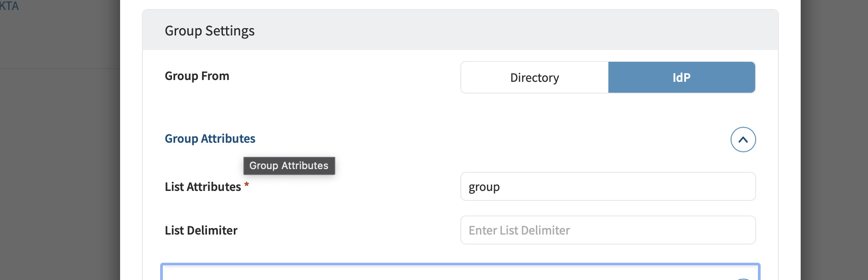This screenshot has height=280, width=868.
Task: Click the dark Group Attributes tooltip
Action: click(x=289, y=166)
